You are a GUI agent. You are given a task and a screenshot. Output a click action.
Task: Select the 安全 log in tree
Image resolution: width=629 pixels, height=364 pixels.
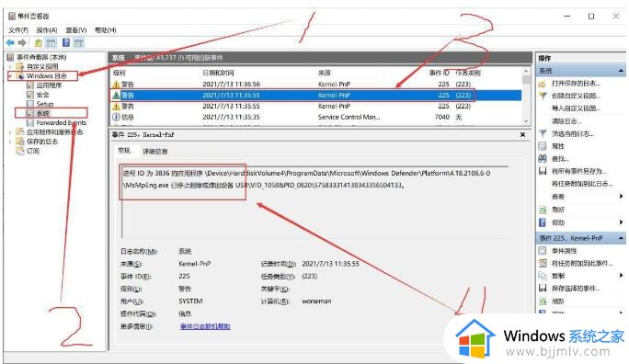click(42, 95)
